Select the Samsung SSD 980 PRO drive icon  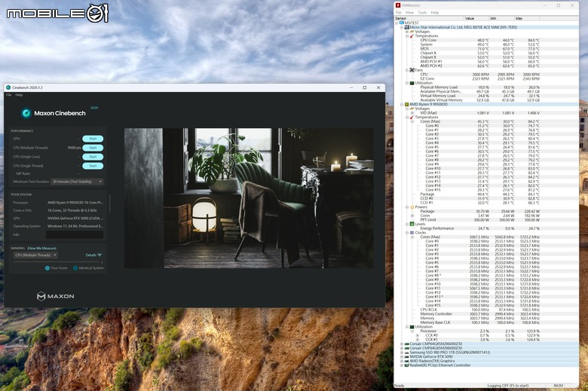[406, 353]
